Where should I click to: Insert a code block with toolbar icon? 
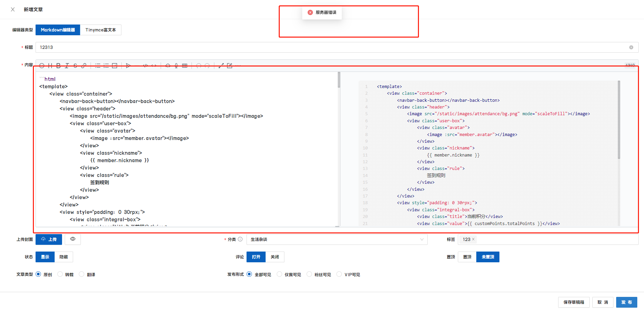click(x=145, y=66)
